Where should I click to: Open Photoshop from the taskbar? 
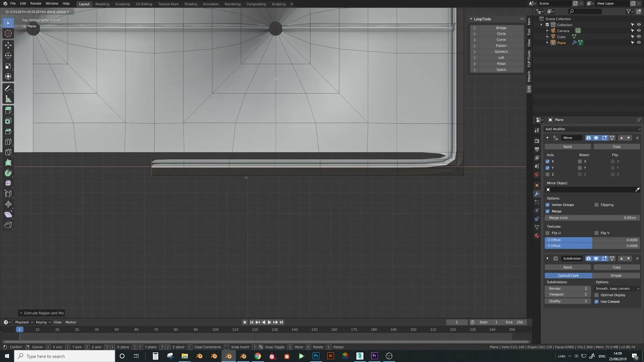pyautogui.click(x=316, y=356)
